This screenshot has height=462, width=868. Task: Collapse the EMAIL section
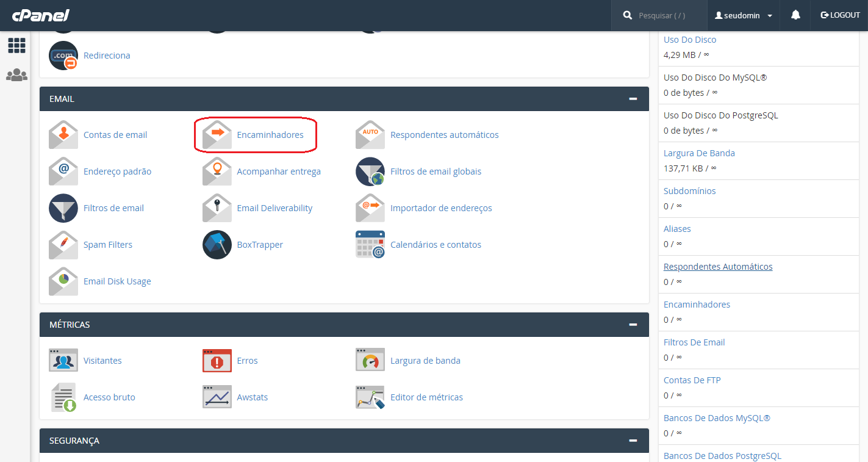[x=633, y=99]
